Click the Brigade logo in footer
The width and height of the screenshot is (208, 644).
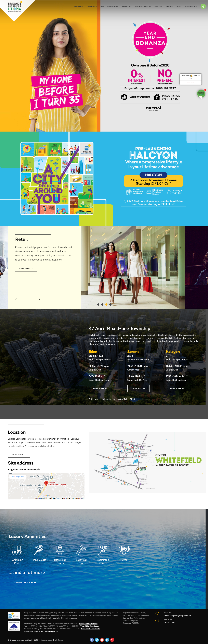14,616
